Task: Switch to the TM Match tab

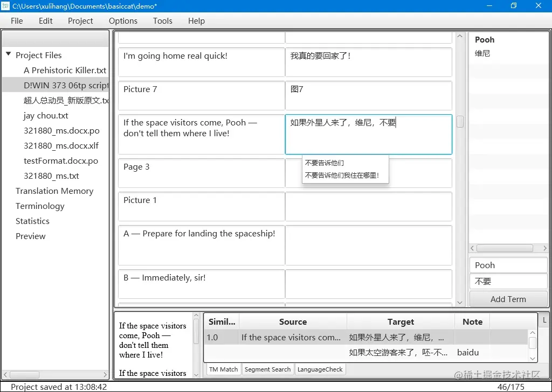Action: [224, 369]
